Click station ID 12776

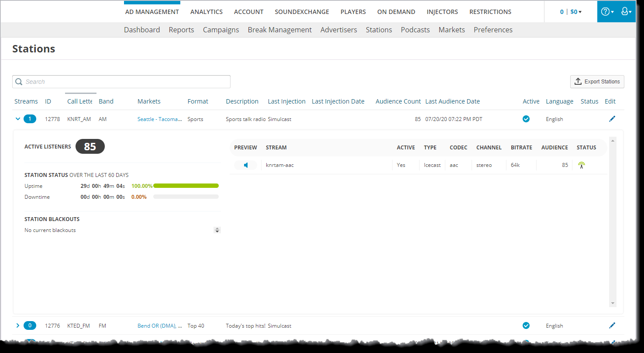tap(52, 325)
